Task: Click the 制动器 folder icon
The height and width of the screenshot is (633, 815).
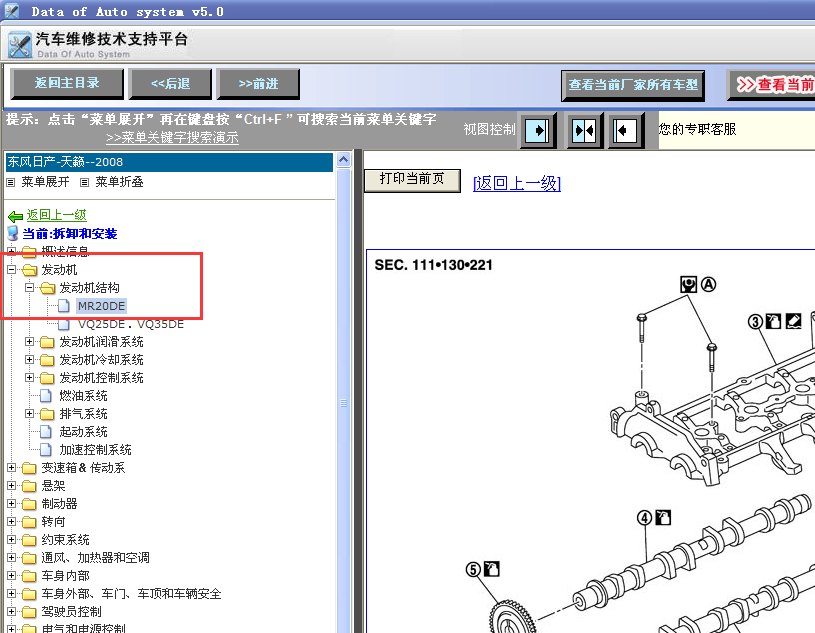Action: click(29, 504)
